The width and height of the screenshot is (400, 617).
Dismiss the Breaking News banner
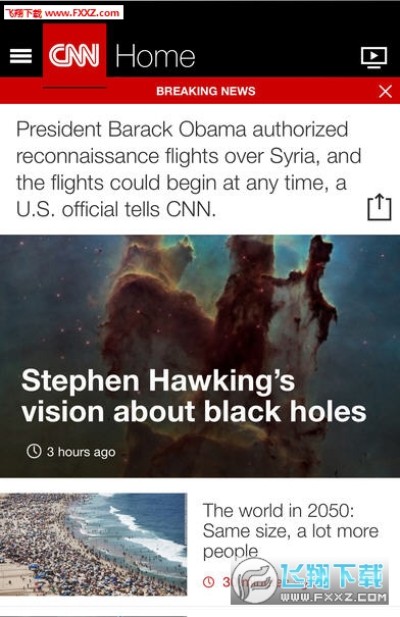coord(385,91)
